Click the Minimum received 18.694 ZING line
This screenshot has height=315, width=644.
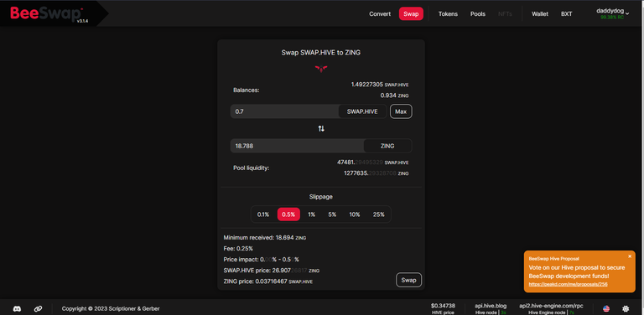265,237
